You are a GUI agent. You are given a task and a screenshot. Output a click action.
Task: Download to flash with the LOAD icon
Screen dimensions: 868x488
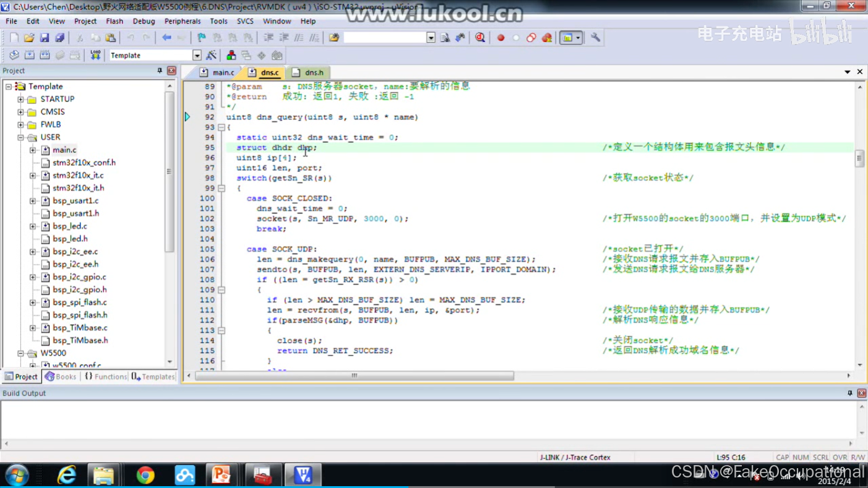point(95,56)
